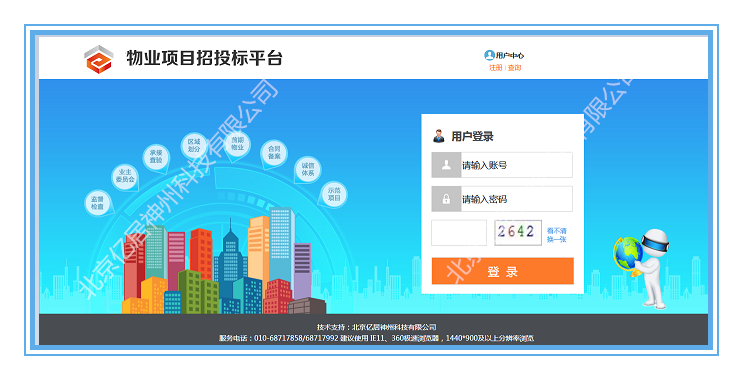Click the 监督检查 bubble icon
The image size is (743, 380).
click(98, 203)
